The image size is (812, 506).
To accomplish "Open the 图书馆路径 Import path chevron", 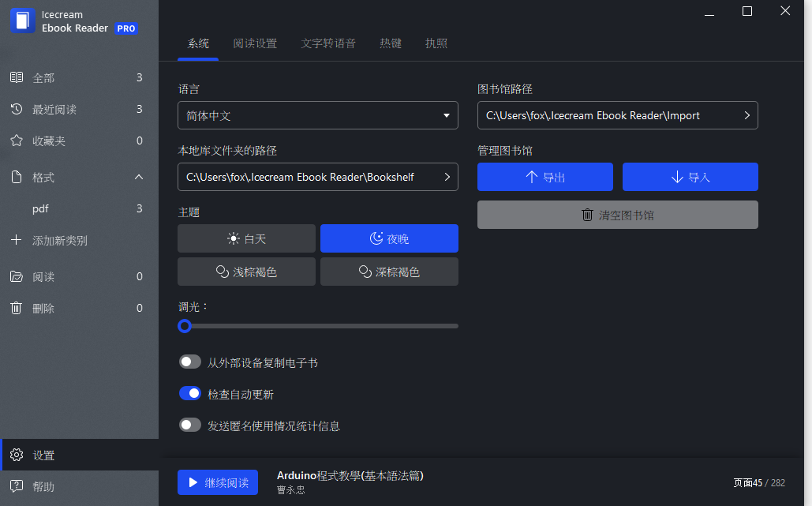I will tap(747, 115).
